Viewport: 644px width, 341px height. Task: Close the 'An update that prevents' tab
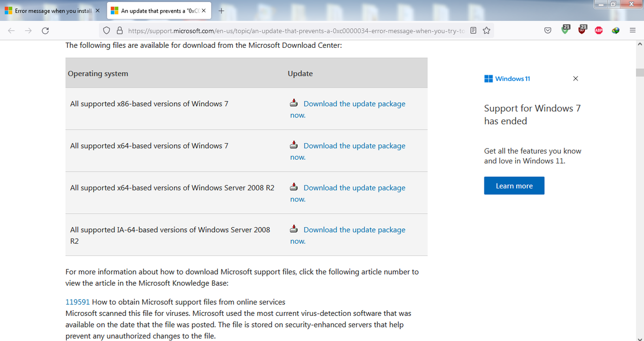(x=204, y=11)
